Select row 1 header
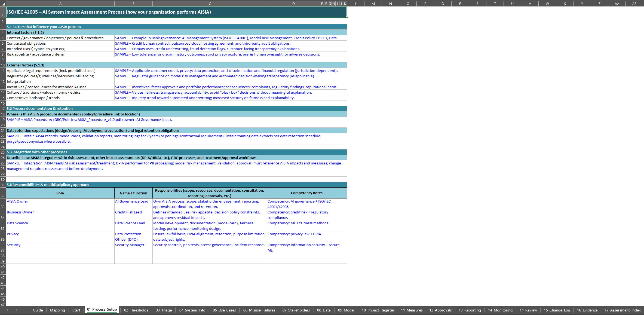Image resolution: width=644 pixels, height=315 pixels. pyautogui.click(x=3, y=12)
